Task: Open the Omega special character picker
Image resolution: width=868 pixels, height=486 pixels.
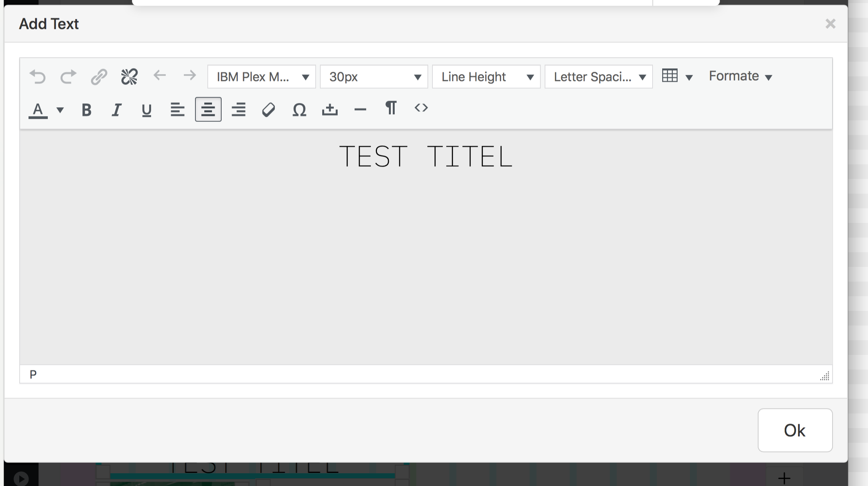Action: [299, 110]
